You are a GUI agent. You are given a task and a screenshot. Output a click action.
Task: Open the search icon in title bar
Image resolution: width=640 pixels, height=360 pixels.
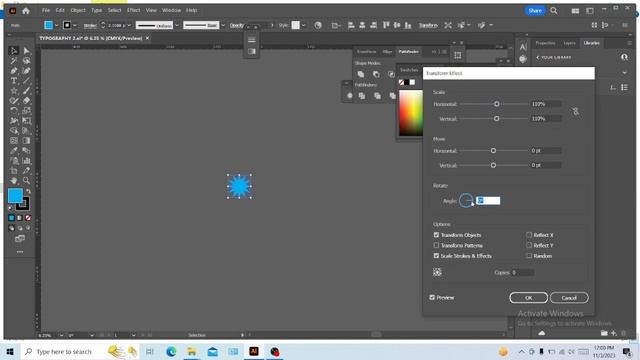[x=553, y=11]
